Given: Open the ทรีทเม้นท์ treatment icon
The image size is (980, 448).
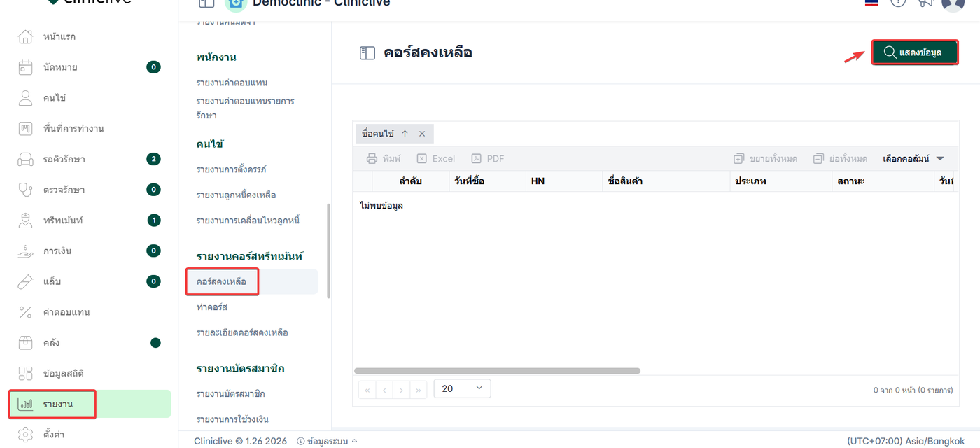Looking at the screenshot, I should [x=25, y=220].
